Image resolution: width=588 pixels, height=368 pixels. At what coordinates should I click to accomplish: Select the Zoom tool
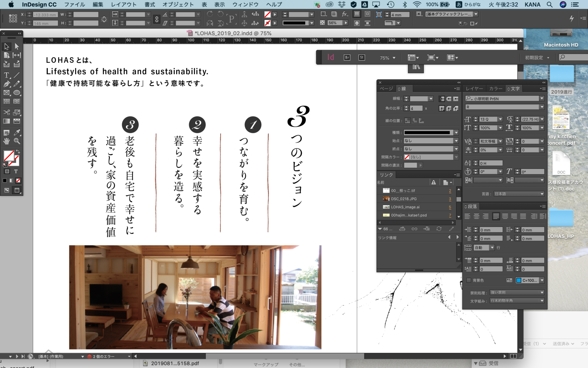(17, 141)
